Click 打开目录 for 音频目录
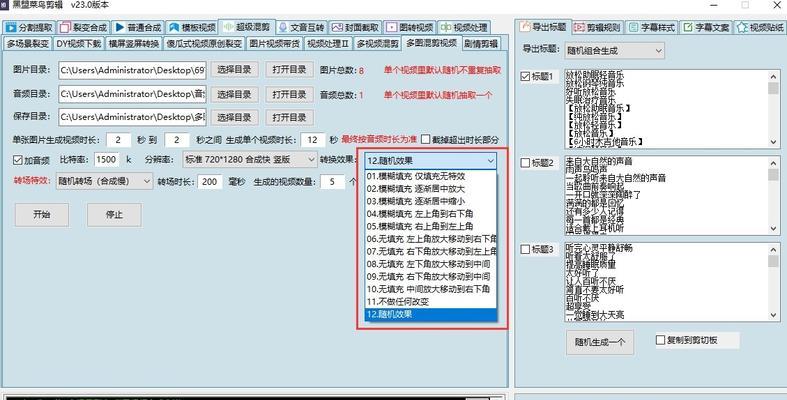 290,94
